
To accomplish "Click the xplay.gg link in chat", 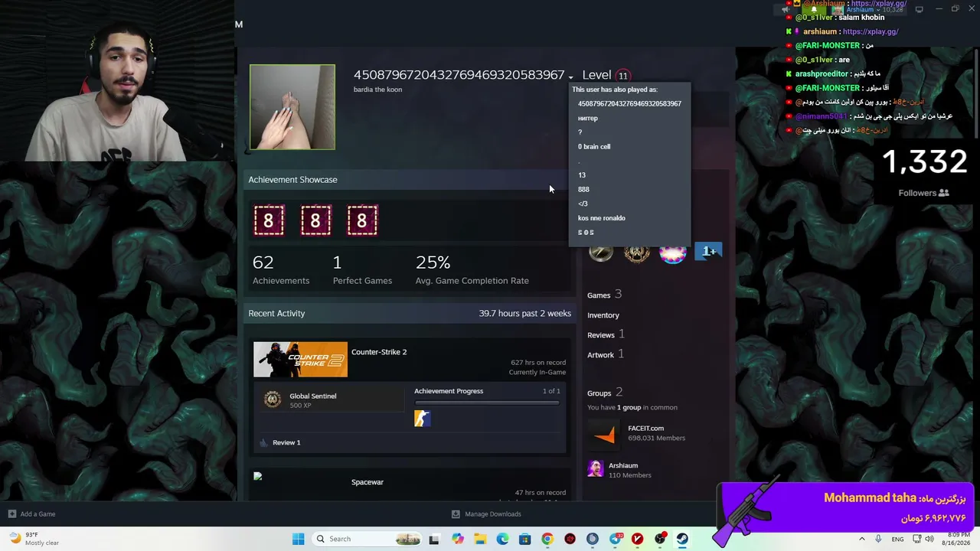I will coord(871,31).
